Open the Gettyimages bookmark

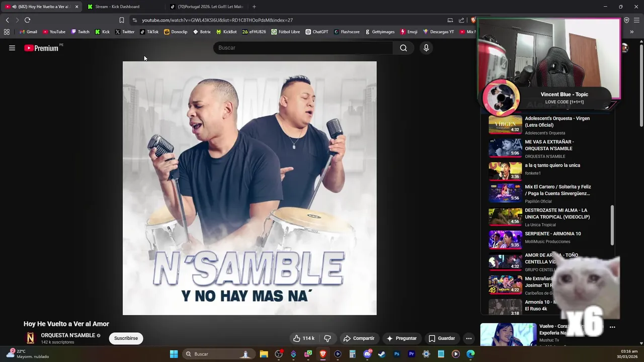click(x=379, y=32)
